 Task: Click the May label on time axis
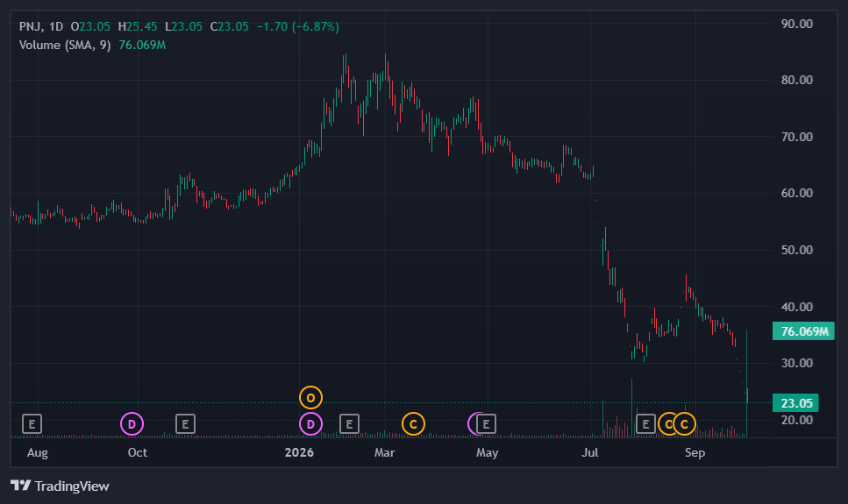(x=487, y=452)
